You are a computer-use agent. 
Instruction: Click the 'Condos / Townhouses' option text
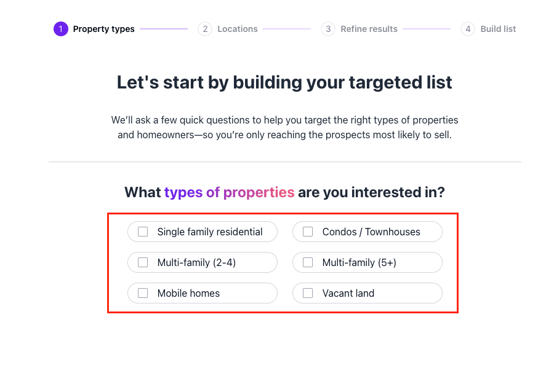point(371,232)
